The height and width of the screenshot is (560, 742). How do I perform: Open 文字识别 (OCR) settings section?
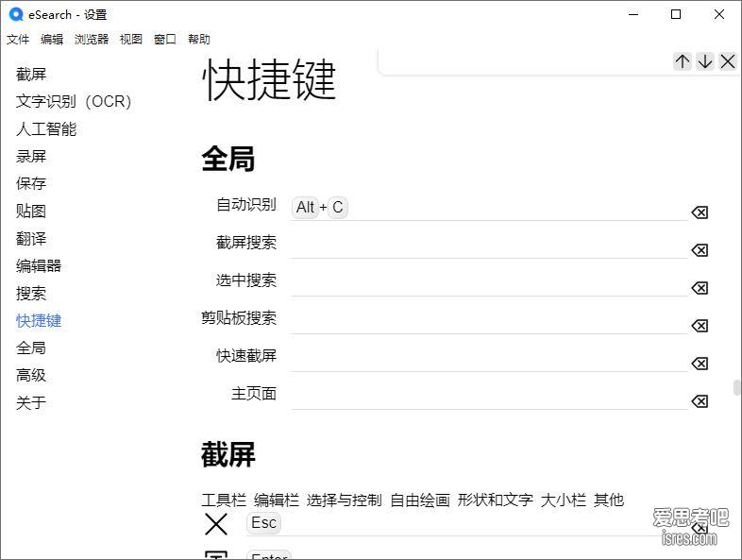point(74,101)
